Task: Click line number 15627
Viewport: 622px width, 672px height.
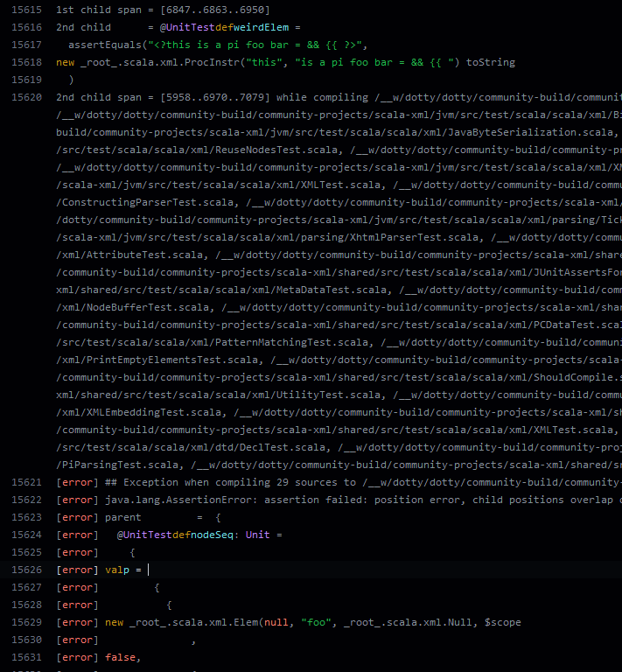Action: point(26,588)
